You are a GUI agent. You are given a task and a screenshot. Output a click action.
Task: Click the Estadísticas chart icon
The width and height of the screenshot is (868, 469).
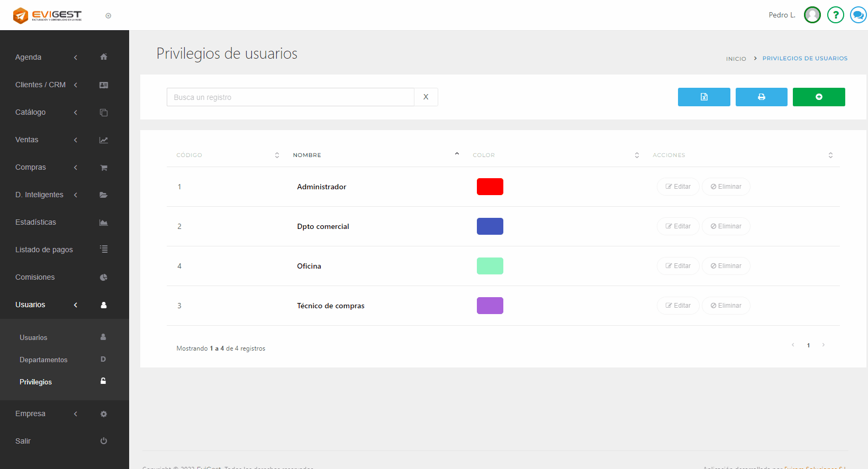coord(104,223)
